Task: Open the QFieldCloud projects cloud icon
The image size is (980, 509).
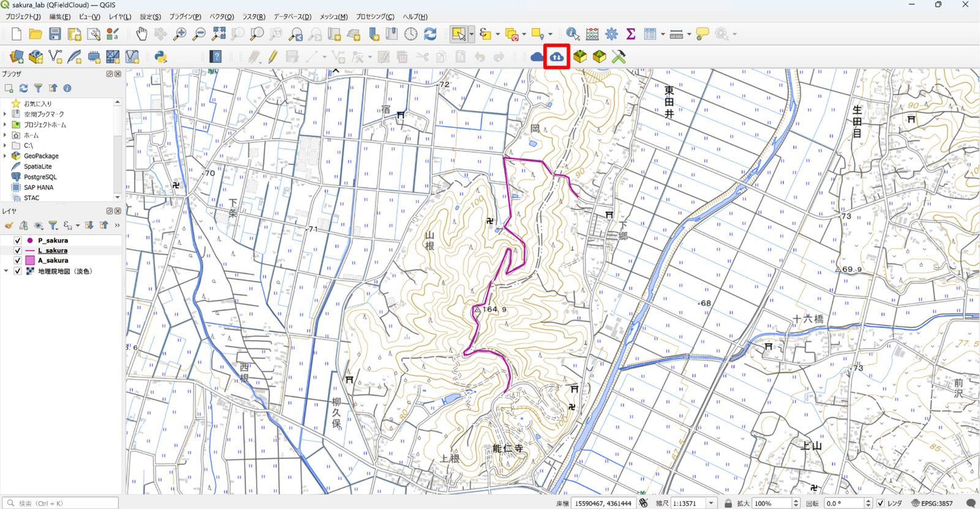Action: (537, 57)
